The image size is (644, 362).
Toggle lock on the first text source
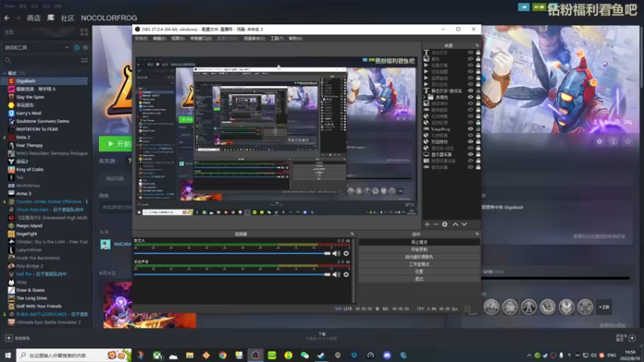point(478,52)
